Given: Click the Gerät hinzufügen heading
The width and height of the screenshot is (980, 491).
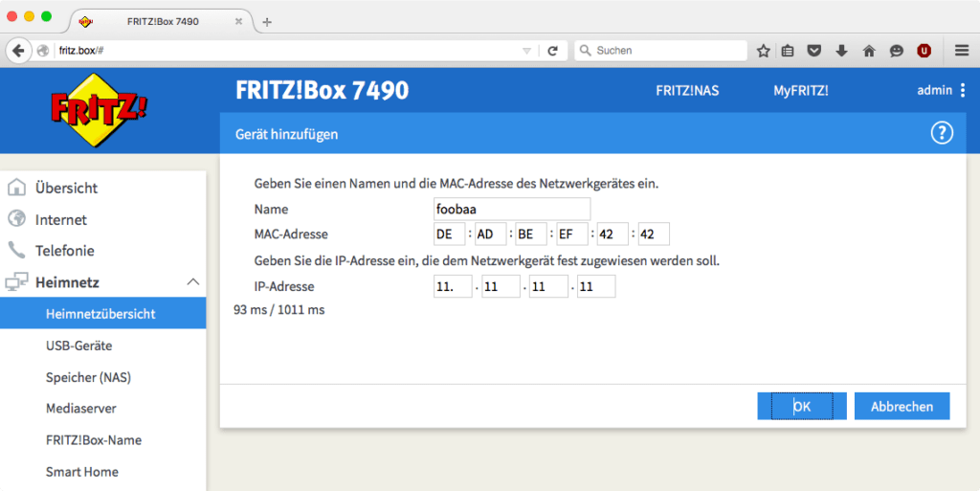Looking at the screenshot, I should (x=286, y=134).
